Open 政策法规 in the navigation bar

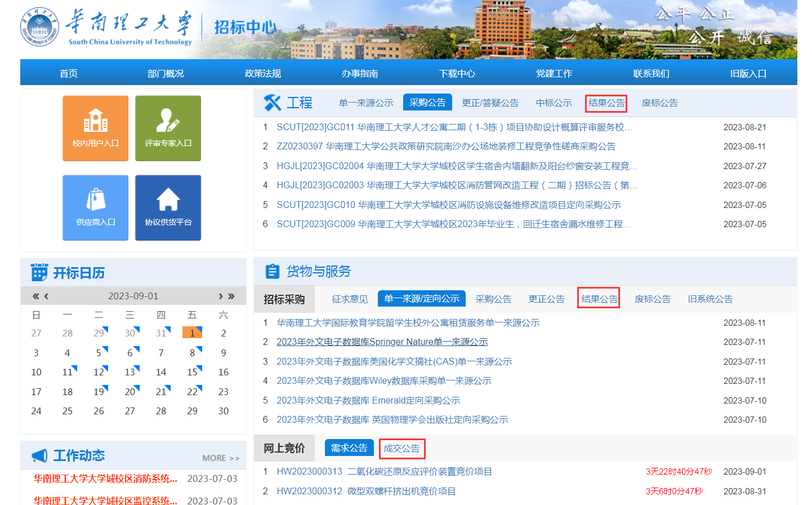262,74
